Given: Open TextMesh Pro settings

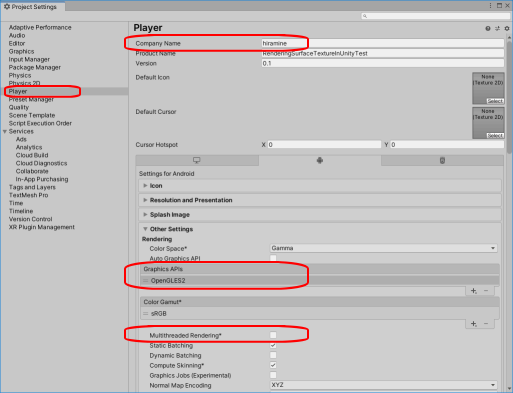Looking at the screenshot, I should [28, 195].
